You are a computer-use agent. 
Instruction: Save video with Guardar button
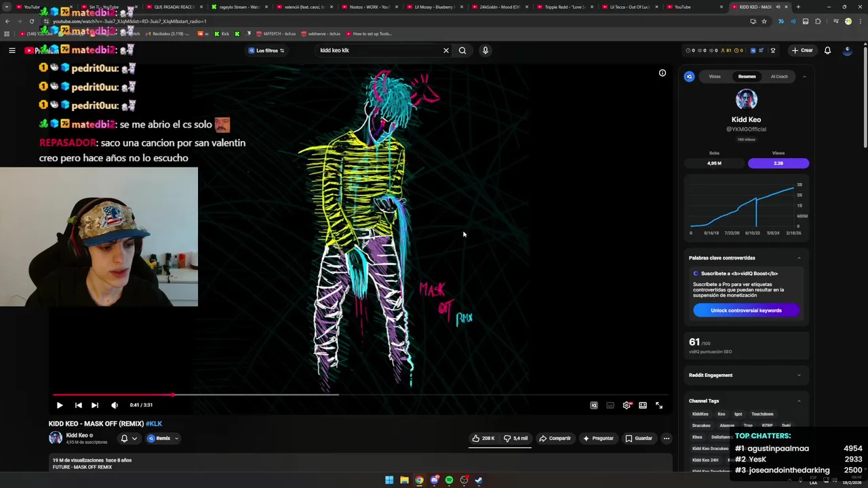point(639,439)
